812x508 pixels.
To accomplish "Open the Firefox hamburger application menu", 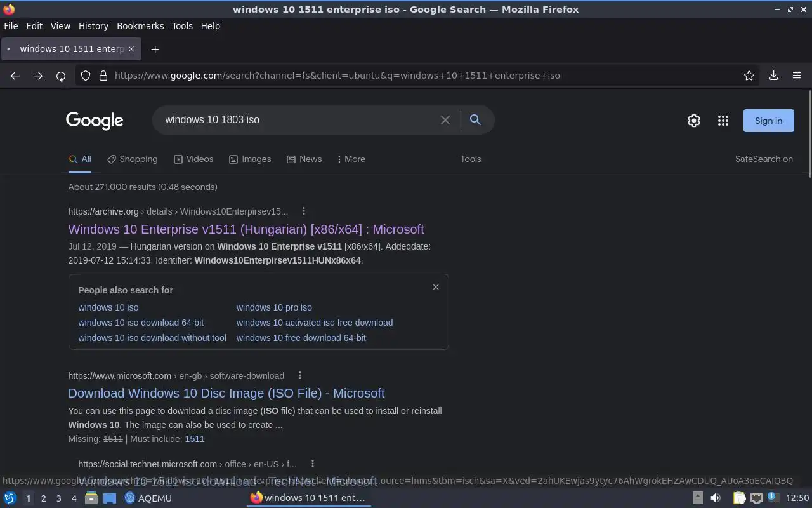I will [797, 76].
